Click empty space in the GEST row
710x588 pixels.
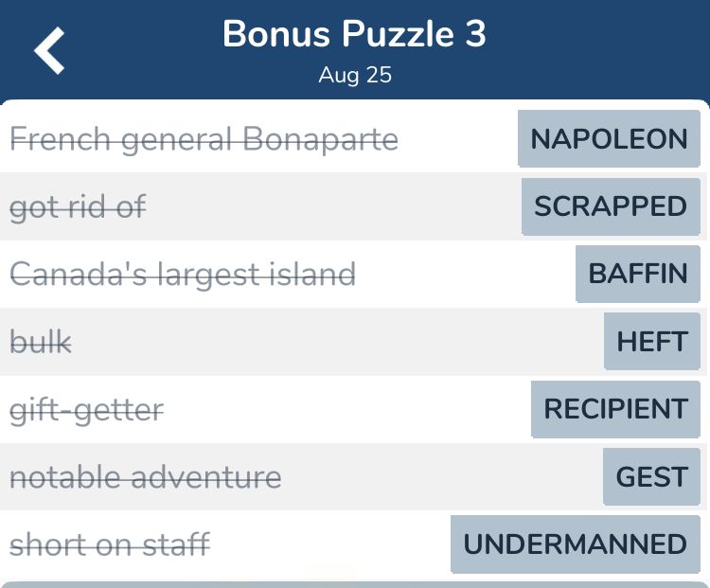(441, 477)
